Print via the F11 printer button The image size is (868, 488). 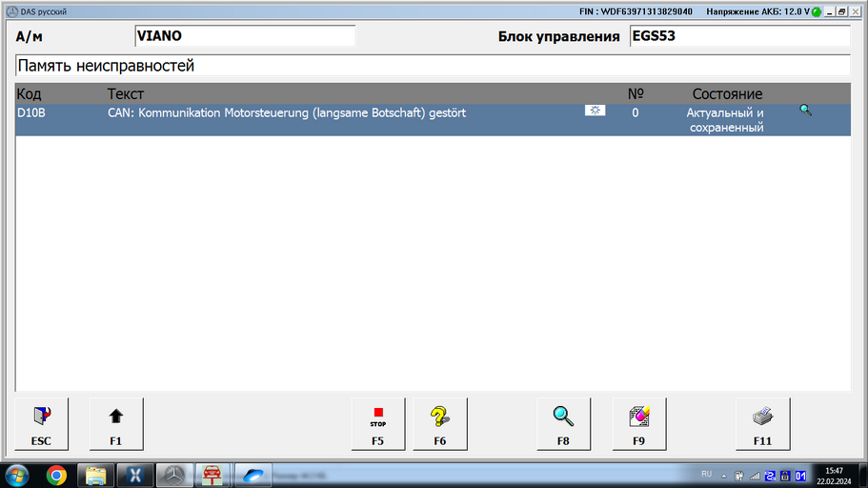tap(763, 424)
